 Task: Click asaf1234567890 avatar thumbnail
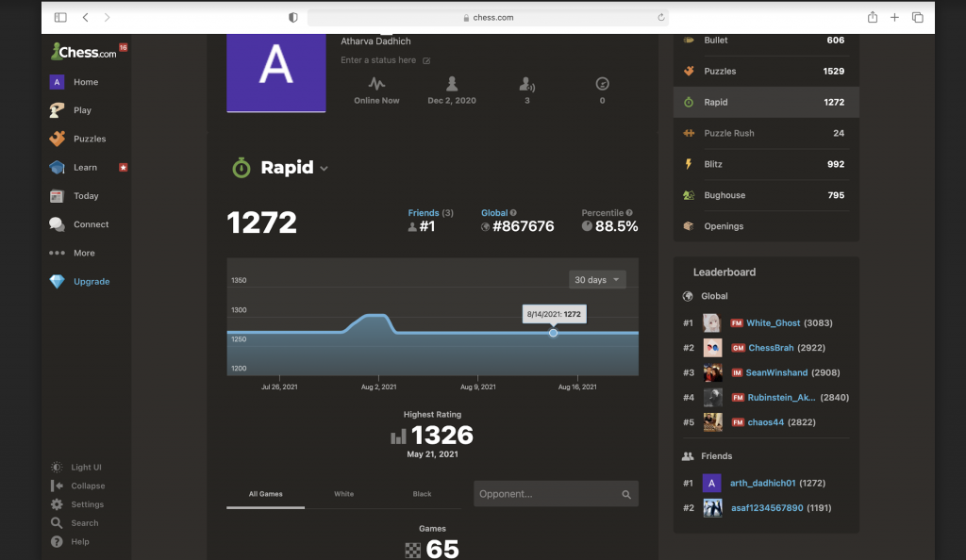[x=712, y=508]
